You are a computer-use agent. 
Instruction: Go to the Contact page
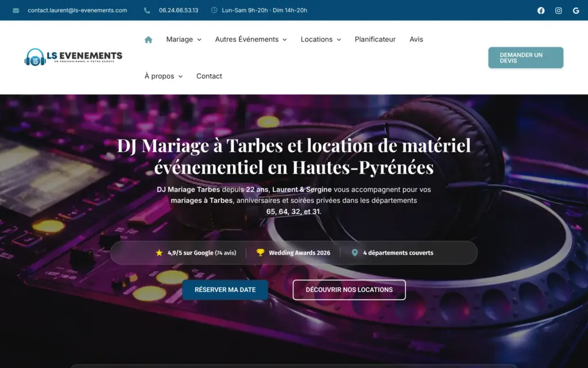[209, 76]
